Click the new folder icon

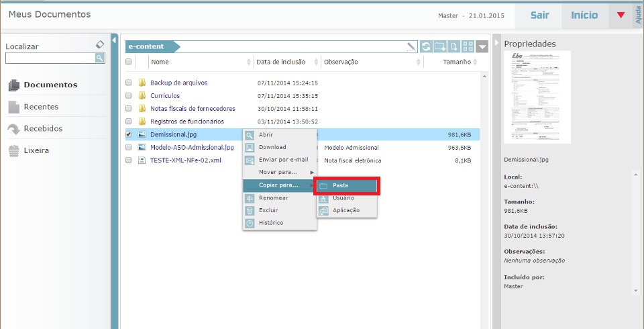[440, 46]
